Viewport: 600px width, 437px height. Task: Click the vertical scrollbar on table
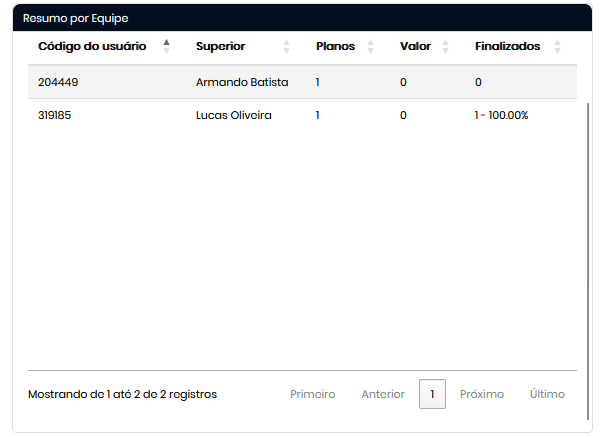[x=589, y=230]
